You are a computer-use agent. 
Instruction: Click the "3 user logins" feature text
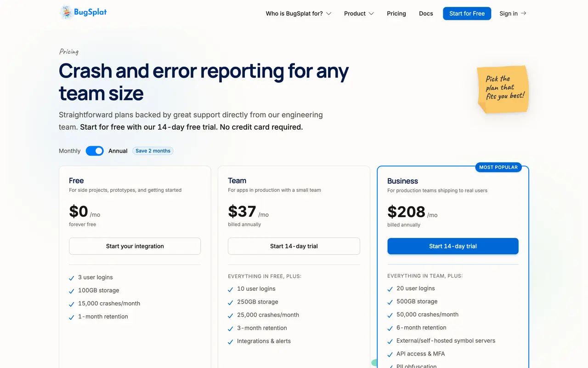coord(96,277)
